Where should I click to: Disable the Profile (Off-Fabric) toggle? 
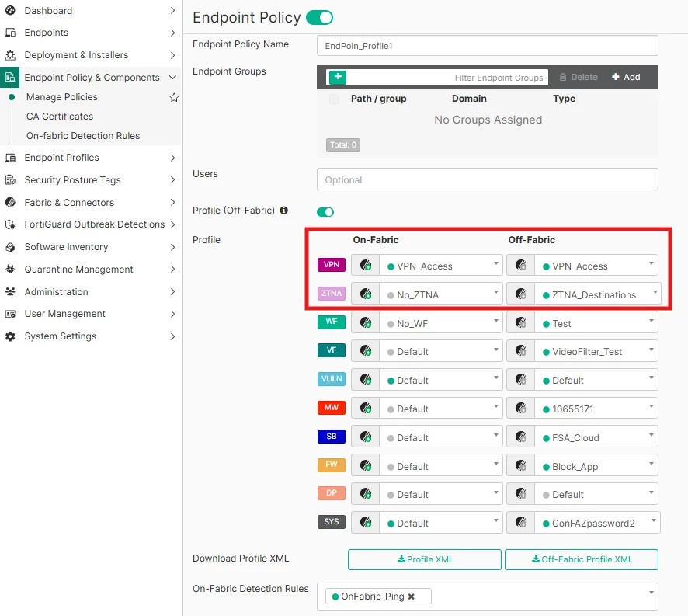pyautogui.click(x=325, y=212)
